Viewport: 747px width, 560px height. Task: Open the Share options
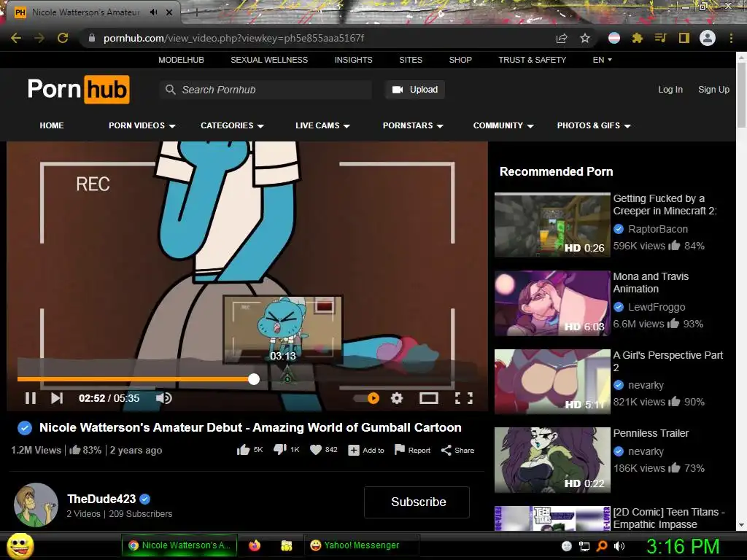pos(458,450)
